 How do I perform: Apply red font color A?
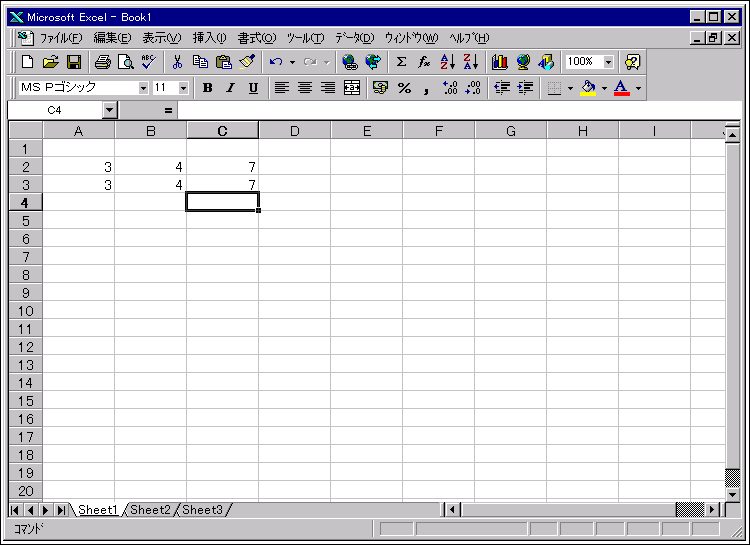(x=621, y=88)
